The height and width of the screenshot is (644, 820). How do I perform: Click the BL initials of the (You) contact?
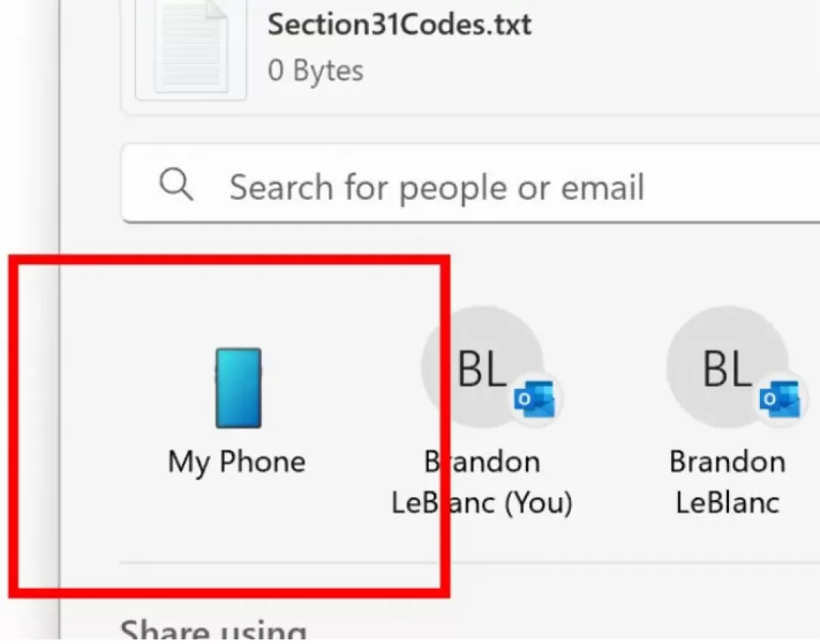pos(482,369)
